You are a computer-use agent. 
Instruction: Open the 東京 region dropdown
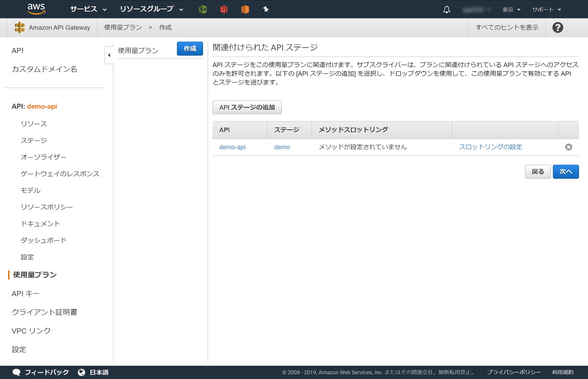pyautogui.click(x=511, y=10)
